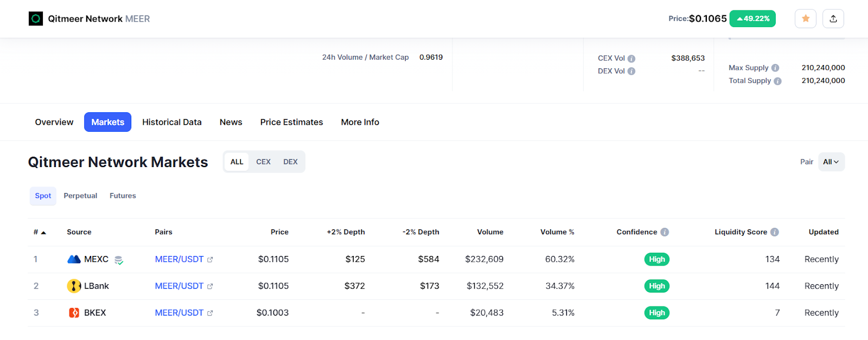Click volume percent 60.32%
This screenshot has height=340, width=868.
[x=560, y=259]
